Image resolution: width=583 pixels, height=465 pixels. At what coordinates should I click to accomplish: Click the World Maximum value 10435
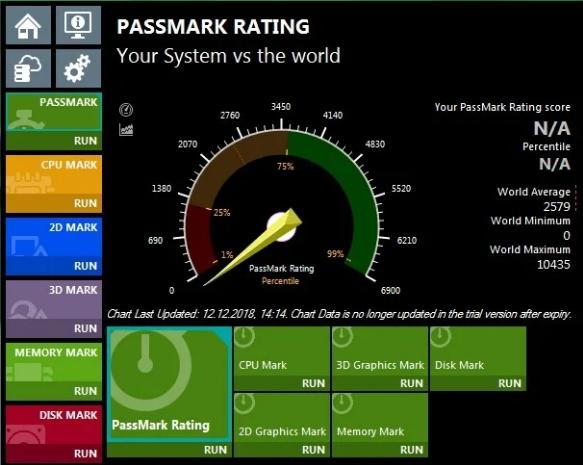(554, 265)
